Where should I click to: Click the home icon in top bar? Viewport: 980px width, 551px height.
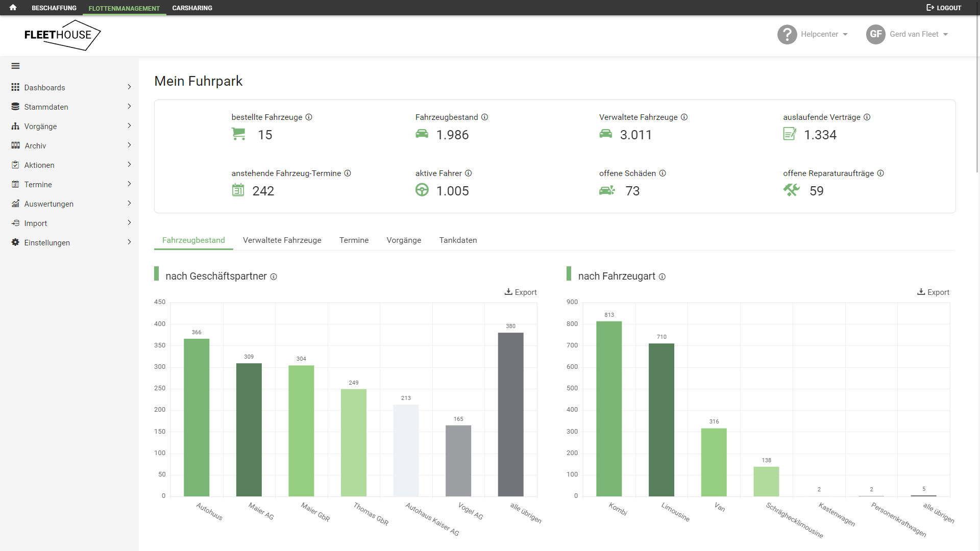coord(13,8)
